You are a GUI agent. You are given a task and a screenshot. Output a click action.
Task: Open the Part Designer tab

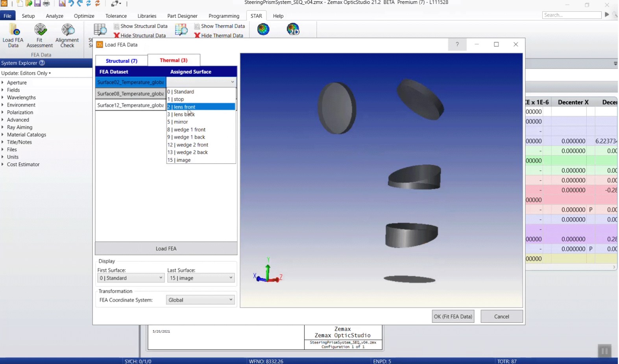[182, 16]
